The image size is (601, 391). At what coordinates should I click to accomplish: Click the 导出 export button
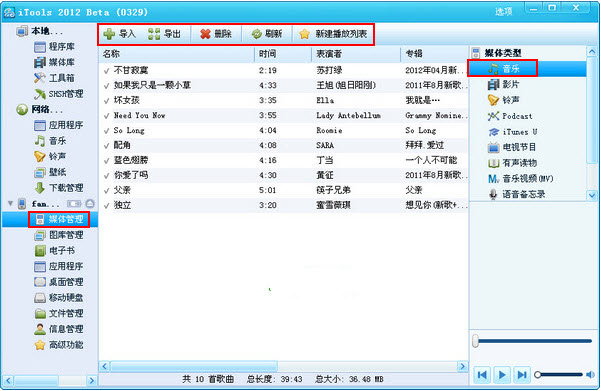pyautogui.click(x=164, y=34)
